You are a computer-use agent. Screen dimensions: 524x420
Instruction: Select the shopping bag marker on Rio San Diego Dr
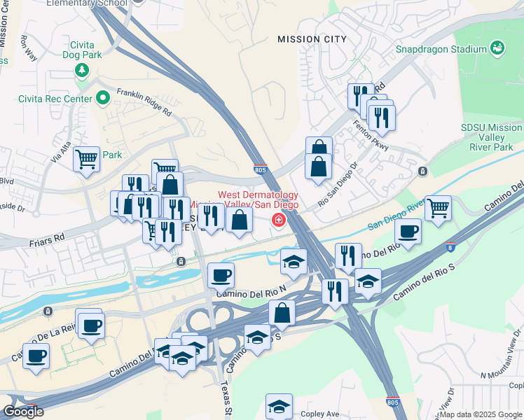coord(319,167)
